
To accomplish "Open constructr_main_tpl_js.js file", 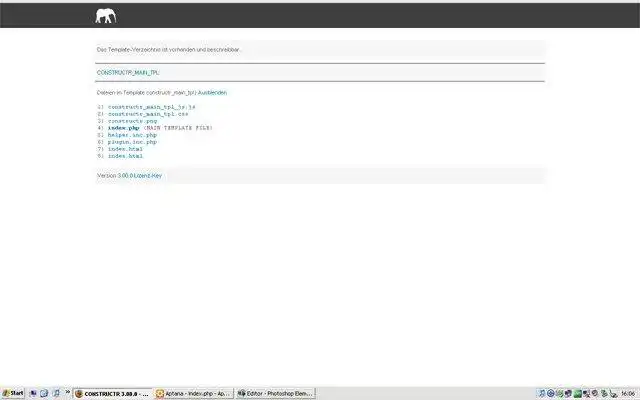I will coord(151,107).
